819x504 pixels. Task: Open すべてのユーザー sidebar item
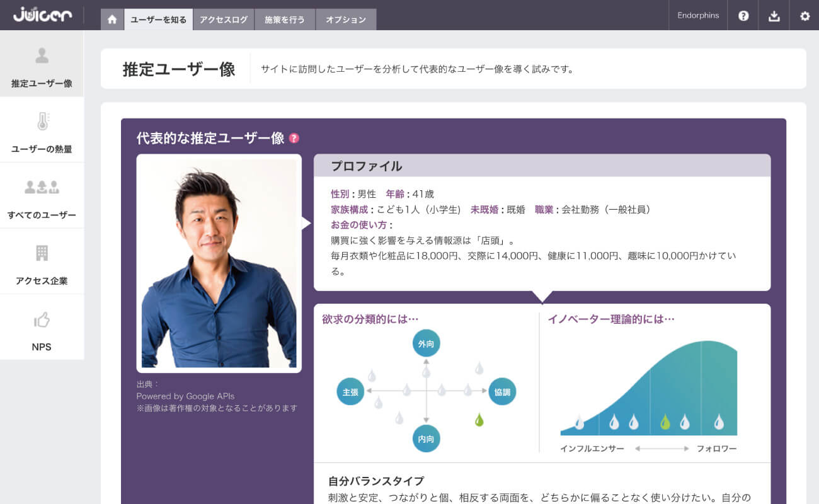(x=42, y=195)
